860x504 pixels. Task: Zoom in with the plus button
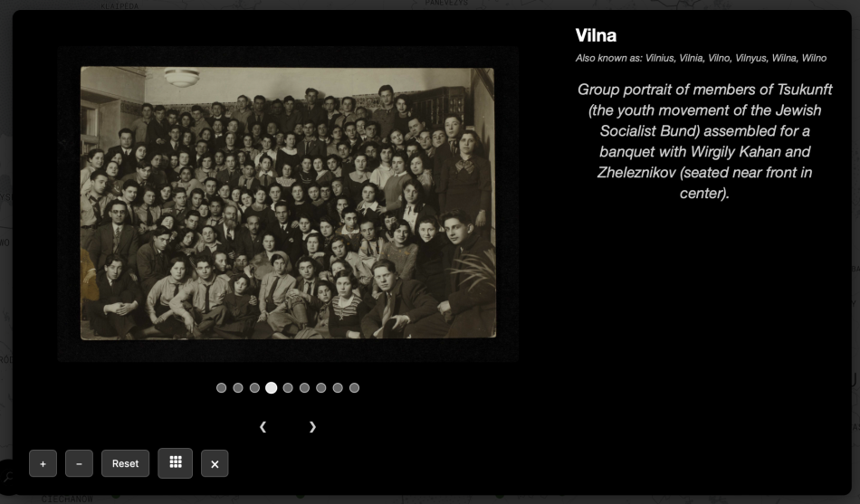[43, 463]
